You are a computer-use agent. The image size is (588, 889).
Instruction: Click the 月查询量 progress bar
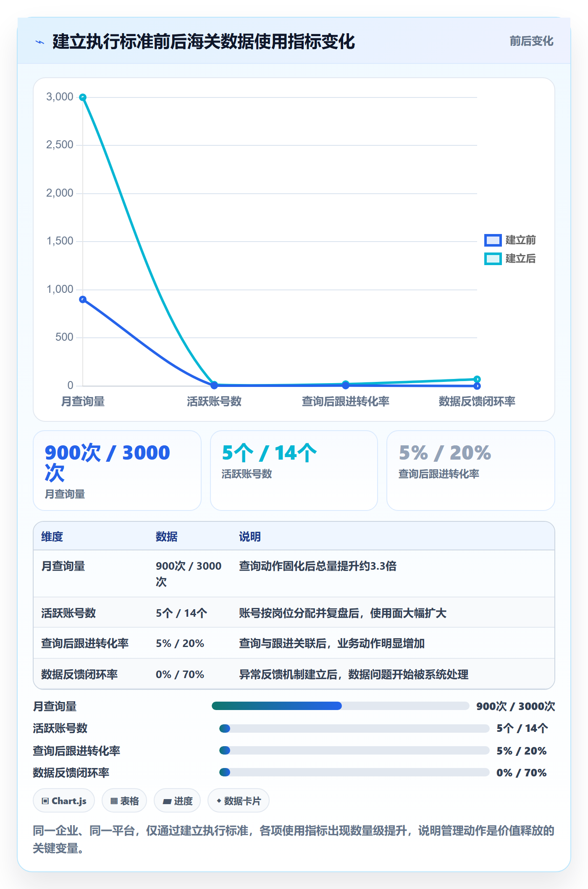coord(340,706)
